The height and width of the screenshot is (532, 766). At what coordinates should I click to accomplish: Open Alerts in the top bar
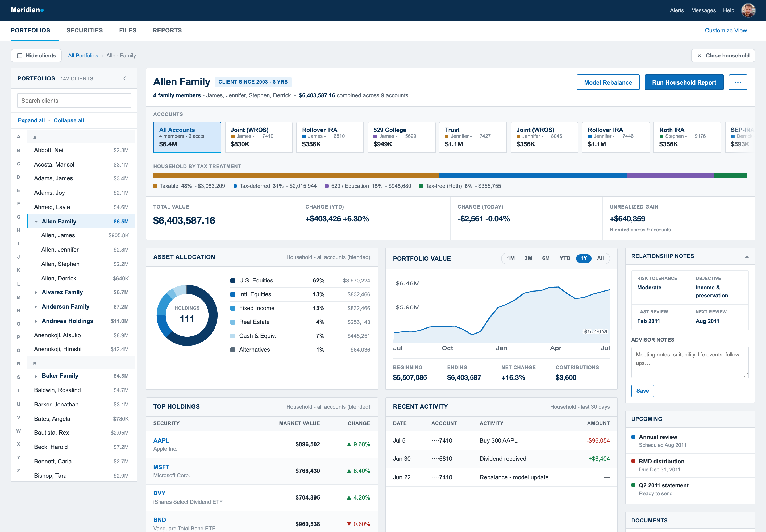point(677,10)
